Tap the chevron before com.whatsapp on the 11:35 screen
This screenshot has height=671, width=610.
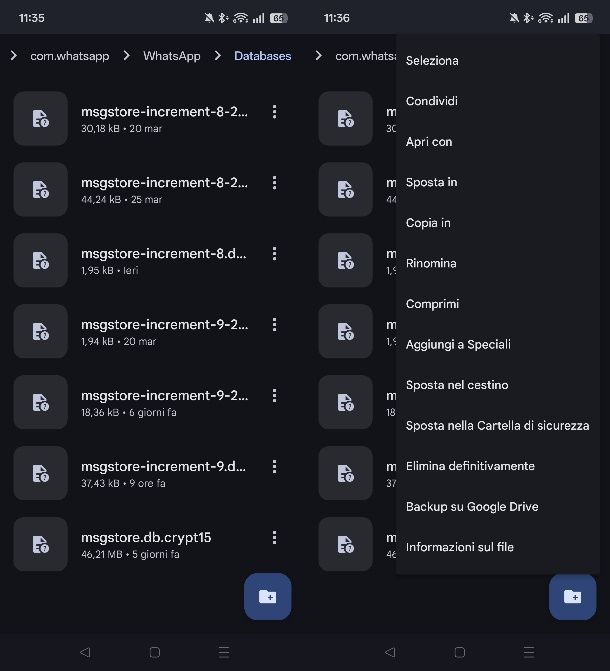[x=14, y=56]
